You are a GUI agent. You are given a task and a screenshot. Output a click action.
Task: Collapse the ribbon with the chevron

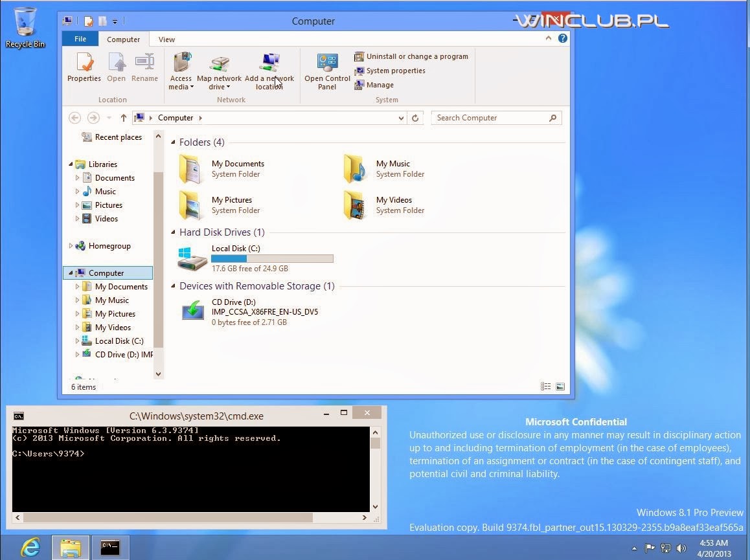(548, 38)
